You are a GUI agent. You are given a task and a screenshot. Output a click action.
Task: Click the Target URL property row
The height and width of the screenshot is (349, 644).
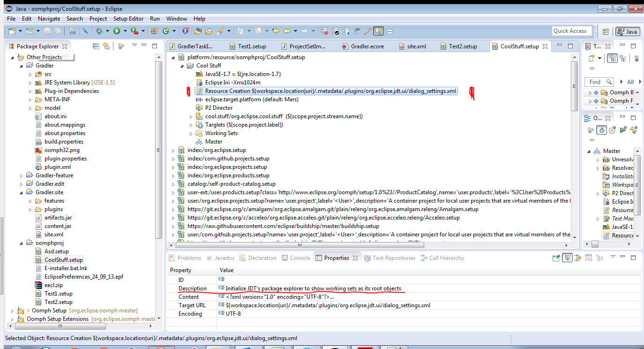404,305
